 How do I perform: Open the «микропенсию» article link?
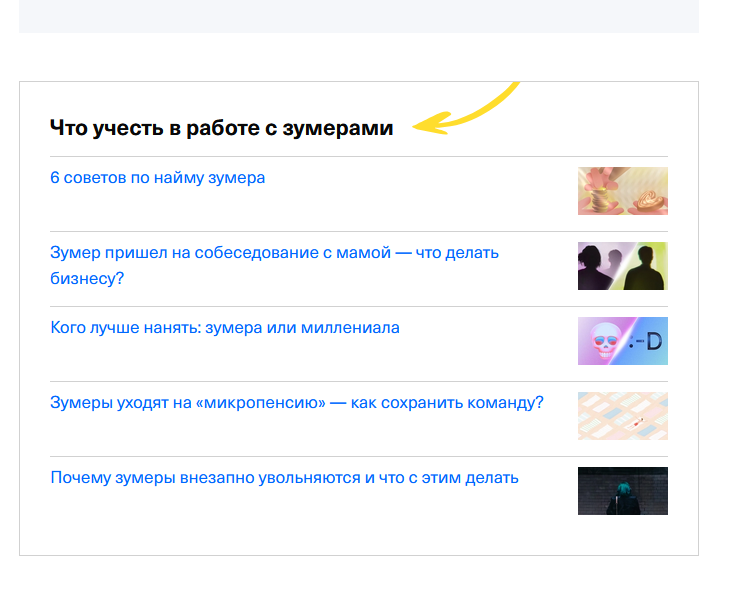(296, 403)
